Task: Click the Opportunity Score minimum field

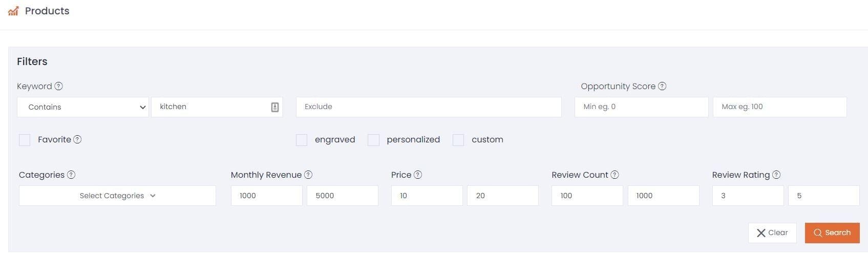Action: pyautogui.click(x=641, y=107)
